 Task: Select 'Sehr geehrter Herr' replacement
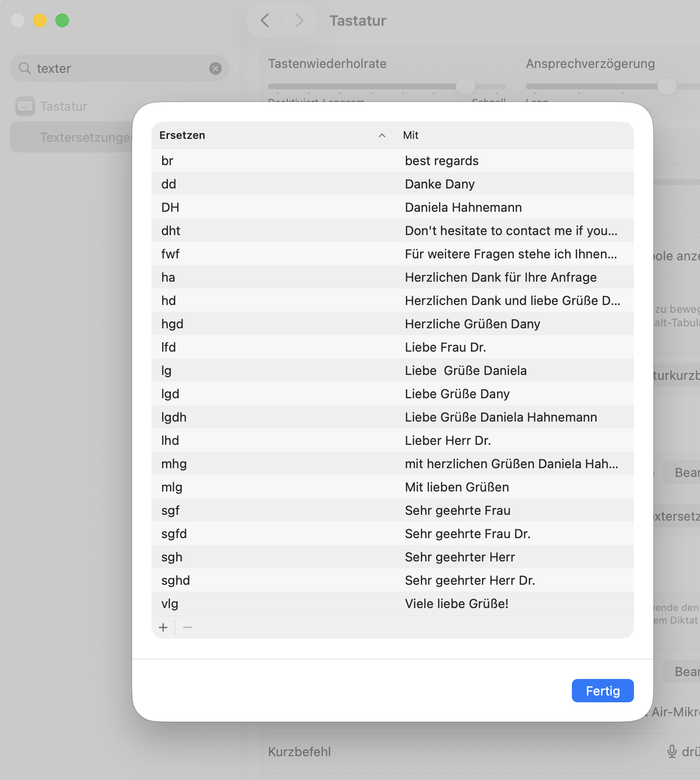click(x=460, y=557)
